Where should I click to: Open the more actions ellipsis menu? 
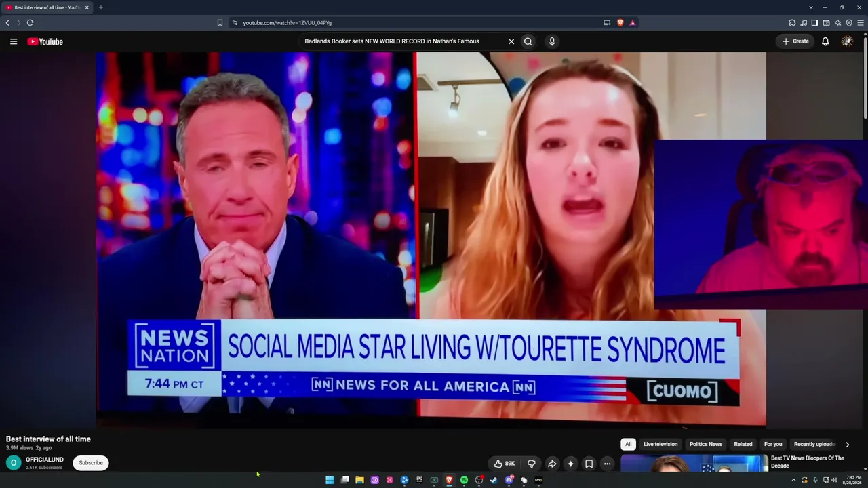pyautogui.click(x=608, y=464)
